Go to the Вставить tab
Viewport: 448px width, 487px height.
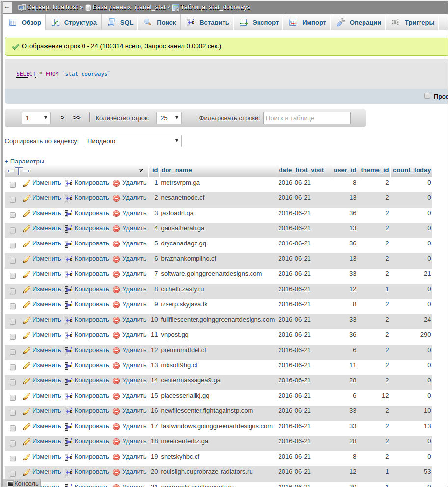click(208, 23)
